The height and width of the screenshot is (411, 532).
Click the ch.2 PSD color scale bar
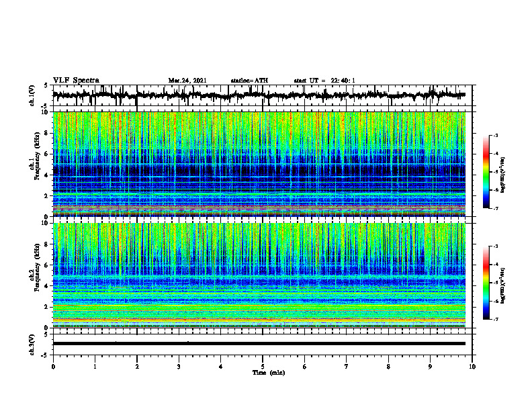[486, 283]
